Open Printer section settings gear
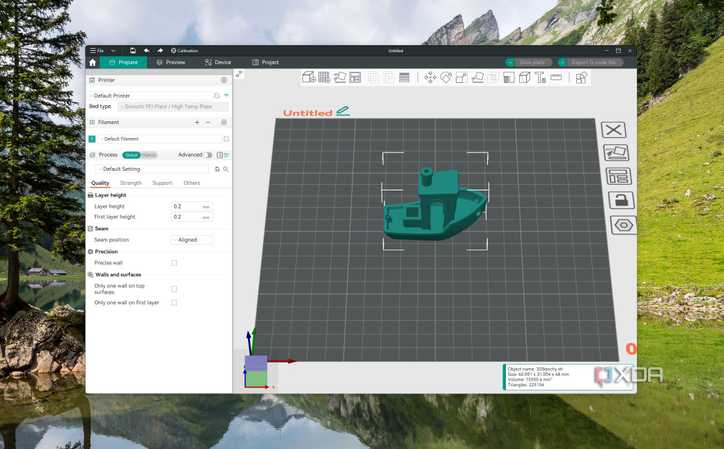 (224, 80)
